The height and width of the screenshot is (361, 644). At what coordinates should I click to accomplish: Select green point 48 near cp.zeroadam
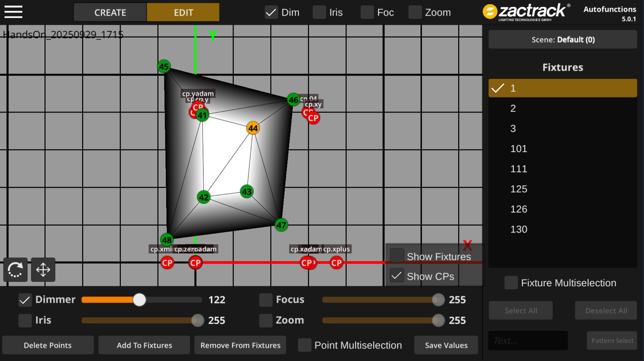pyautogui.click(x=167, y=240)
